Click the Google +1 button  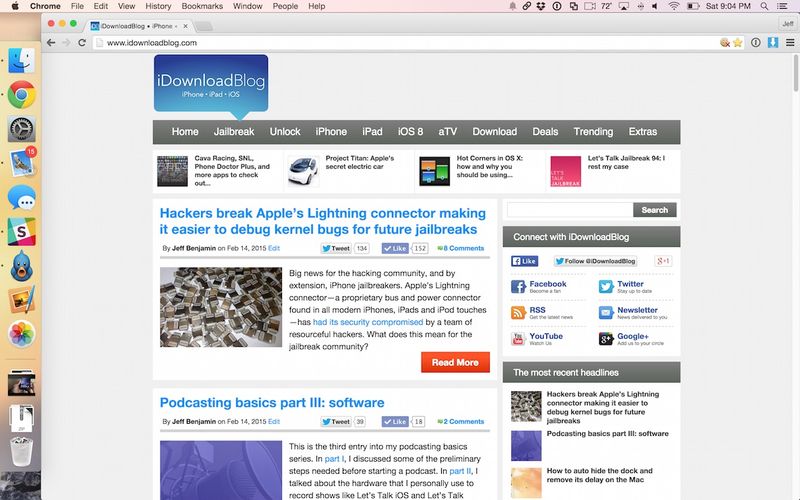tap(663, 261)
